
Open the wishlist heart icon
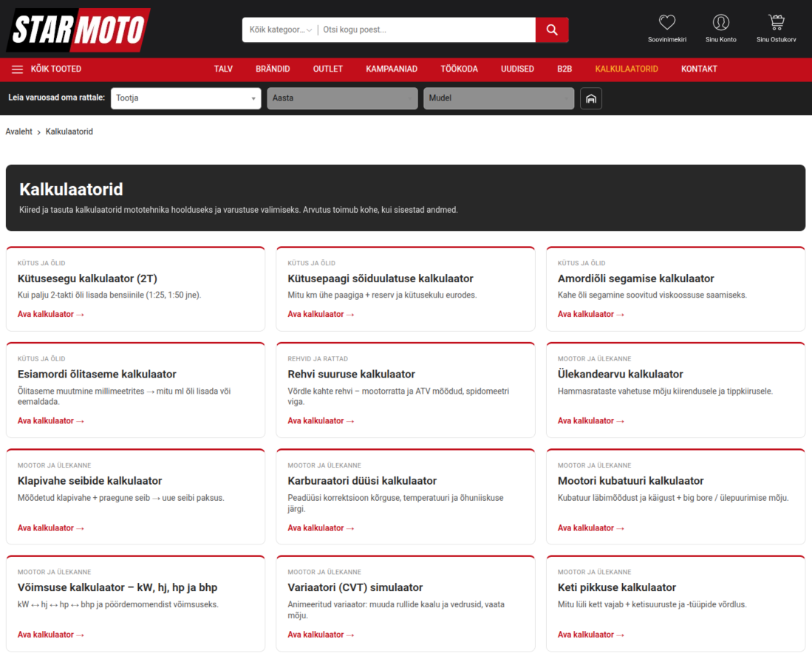point(667,22)
